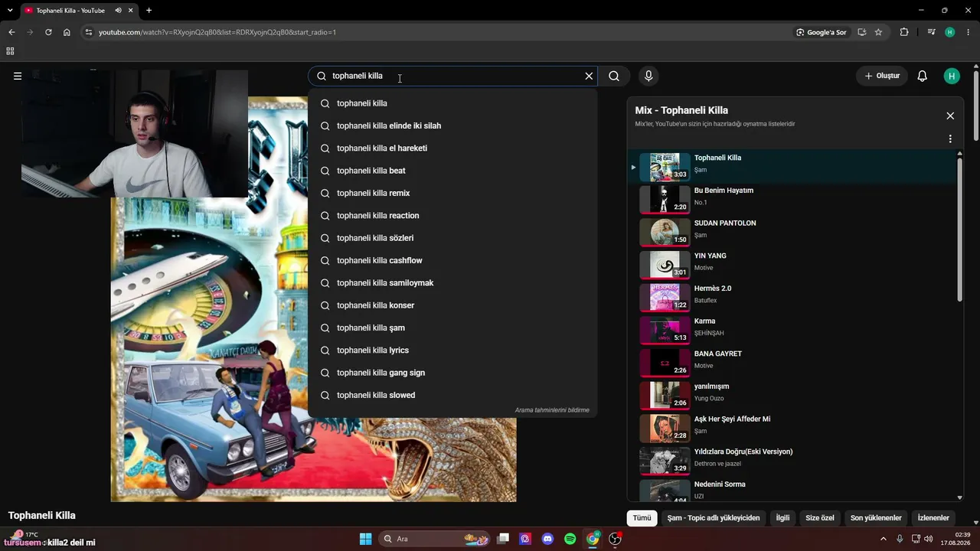Play 'YIN YANG' by Motive
Viewport: 980px width, 551px height.
(x=792, y=265)
